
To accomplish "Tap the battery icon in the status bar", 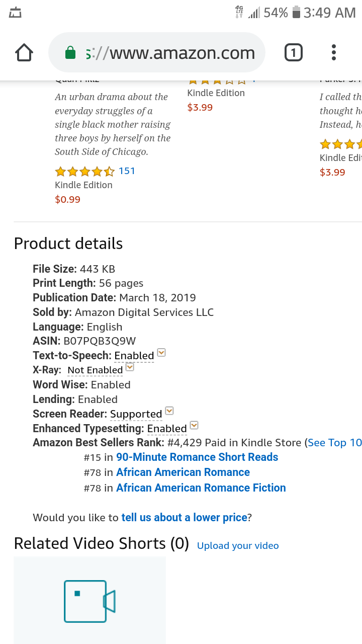I will click(x=296, y=13).
